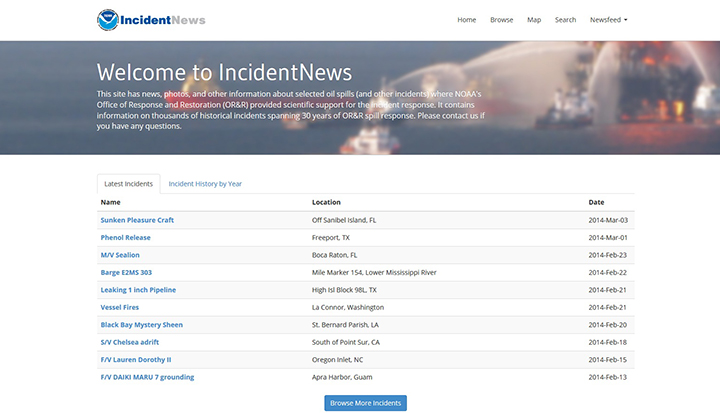
Task: Click location South of Point Sur, CA
Action: point(346,342)
